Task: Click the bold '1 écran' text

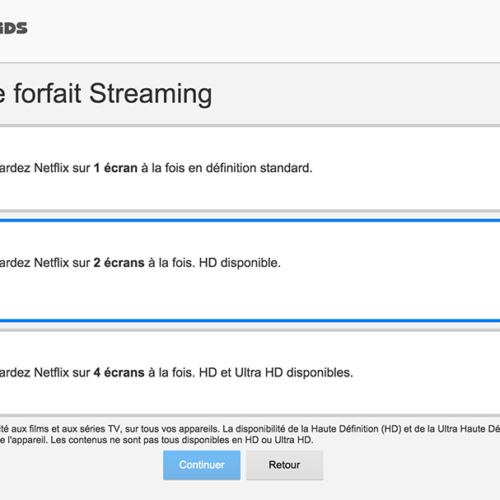Action: click(116, 168)
